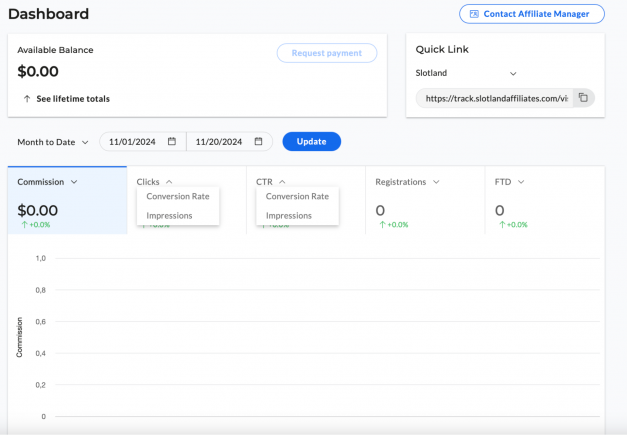Expand the Commission metric dropdown
Screen dimensions: 627x435
pos(74,182)
